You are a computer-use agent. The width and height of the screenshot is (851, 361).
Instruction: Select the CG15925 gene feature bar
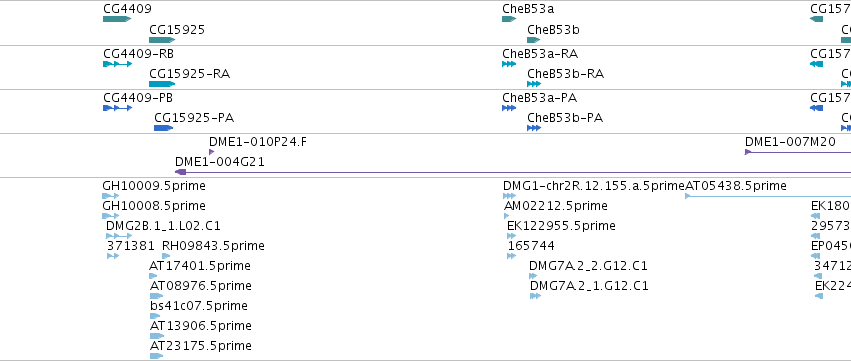pyautogui.click(x=162, y=40)
